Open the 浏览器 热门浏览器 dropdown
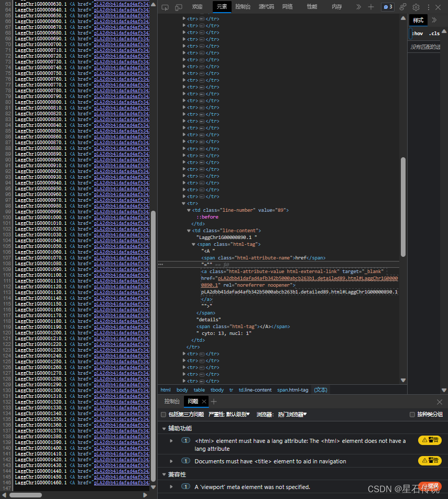This screenshot has width=448, height=499. point(281,414)
